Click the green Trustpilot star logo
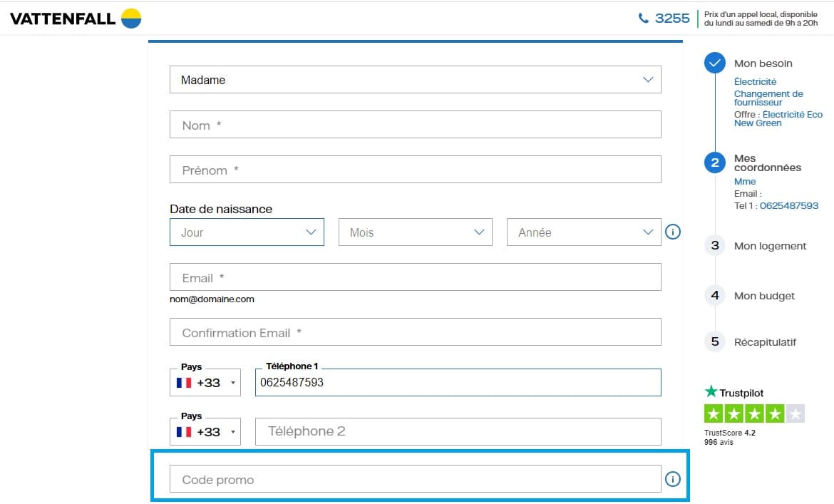This screenshot has width=834, height=504. (710, 392)
